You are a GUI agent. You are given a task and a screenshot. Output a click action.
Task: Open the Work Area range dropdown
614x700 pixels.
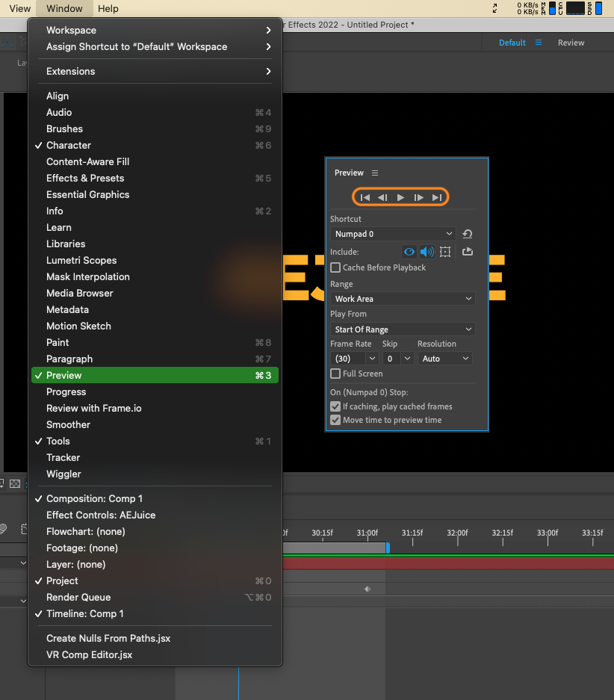pos(403,299)
